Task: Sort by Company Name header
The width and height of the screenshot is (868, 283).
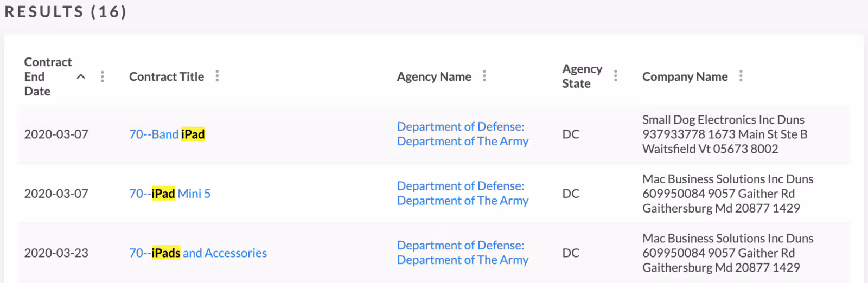Action: pos(685,76)
